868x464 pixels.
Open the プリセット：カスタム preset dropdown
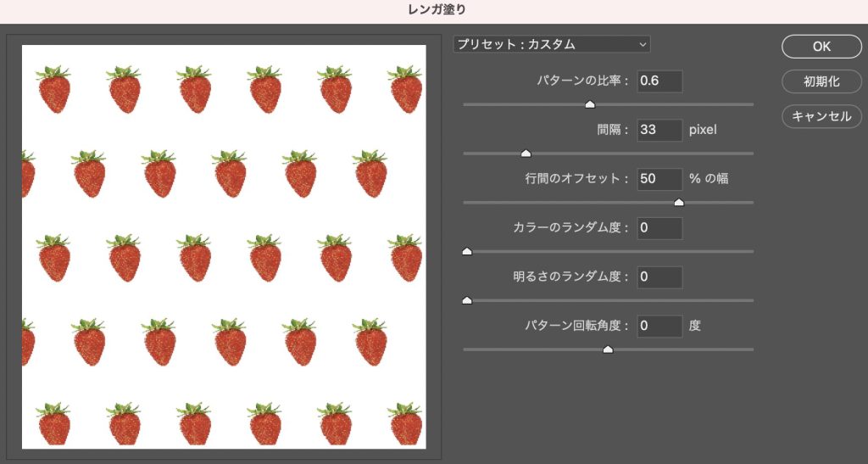click(x=551, y=44)
